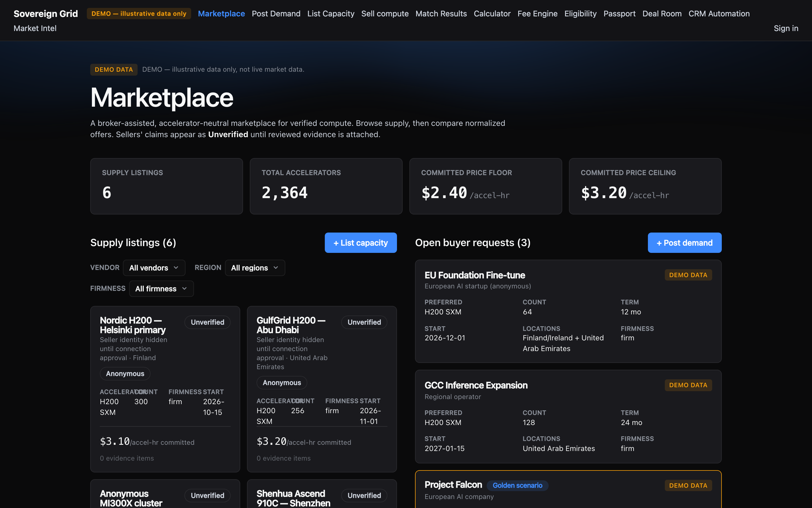Expand the All firmness dropdown
Image resolution: width=812 pixels, height=508 pixels.
coord(161,289)
